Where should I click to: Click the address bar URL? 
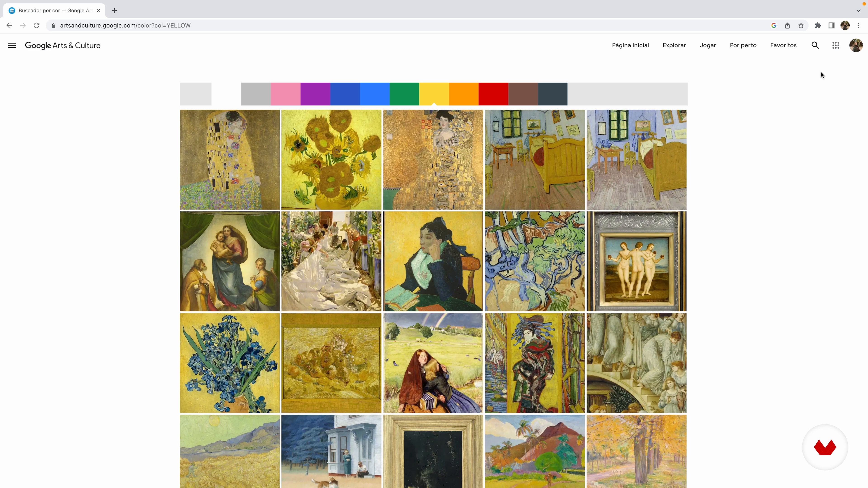point(125,26)
